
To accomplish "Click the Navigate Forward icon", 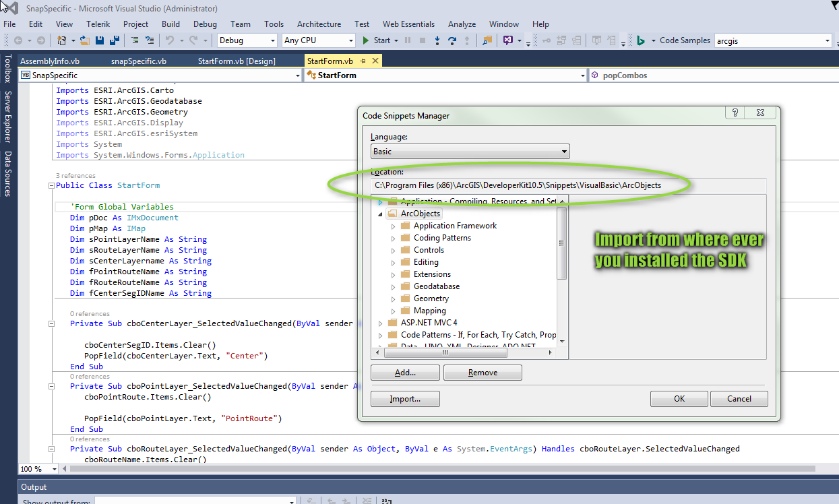I will tap(41, 40).
